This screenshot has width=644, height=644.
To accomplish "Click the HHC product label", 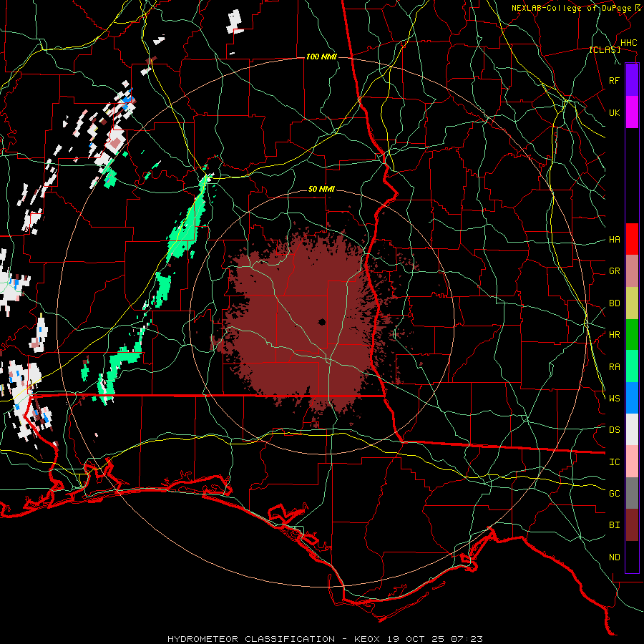I will (x=628, y=43).
